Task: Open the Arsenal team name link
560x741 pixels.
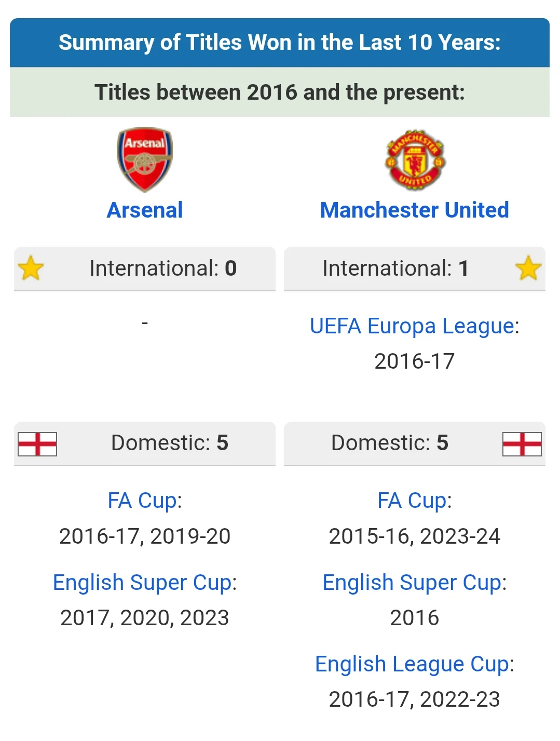Action: 145,210
